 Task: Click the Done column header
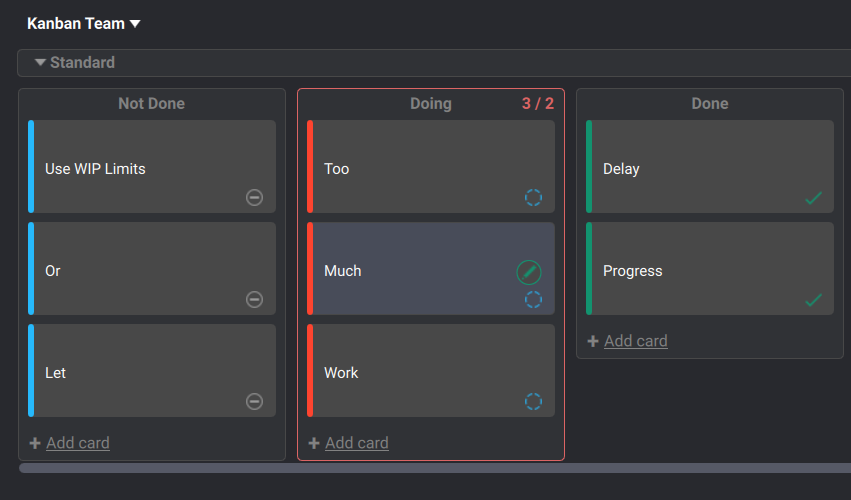(x=709, y=104)
